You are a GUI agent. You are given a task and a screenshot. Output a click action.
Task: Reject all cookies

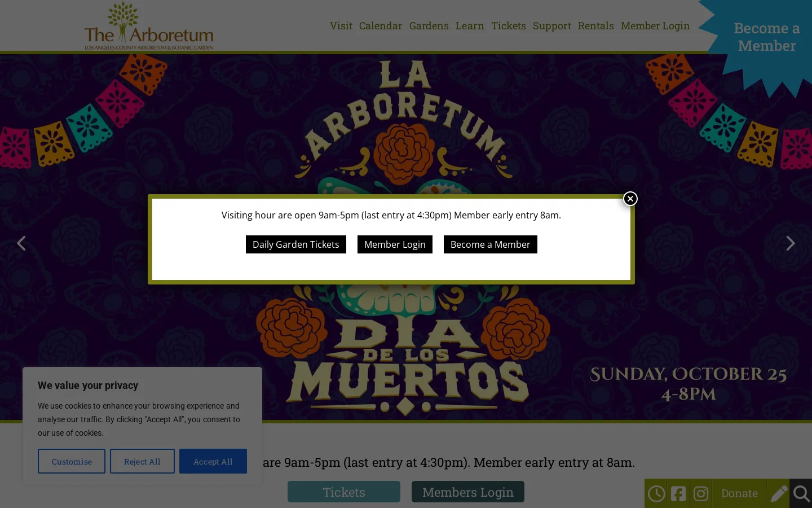[x=142, y=461]
